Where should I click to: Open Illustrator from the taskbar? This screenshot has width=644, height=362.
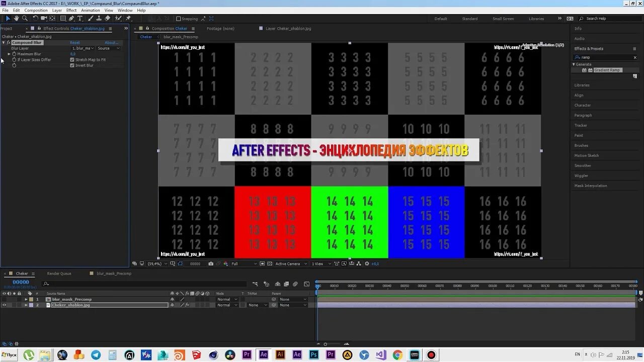tap(280, 355)
